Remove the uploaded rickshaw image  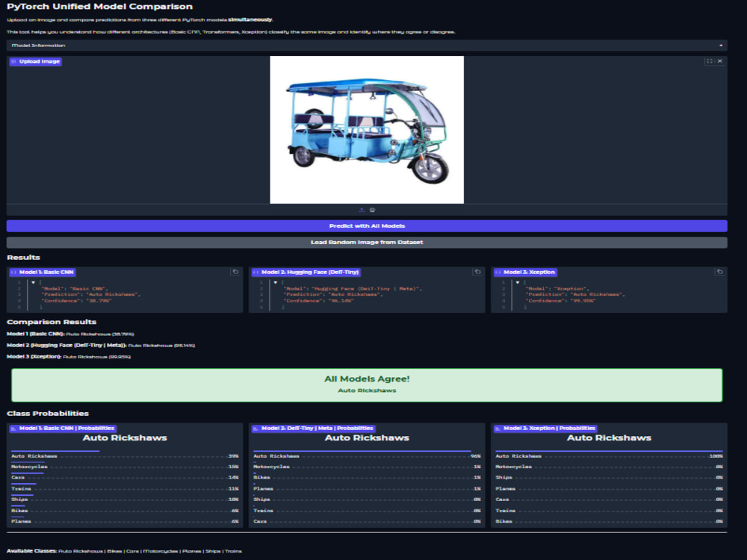coord(720,61)
